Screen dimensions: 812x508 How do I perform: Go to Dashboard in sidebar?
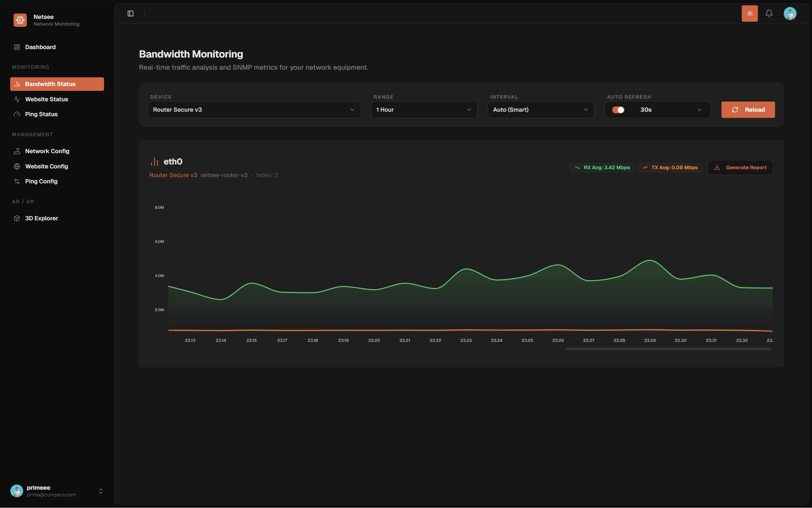57,47
